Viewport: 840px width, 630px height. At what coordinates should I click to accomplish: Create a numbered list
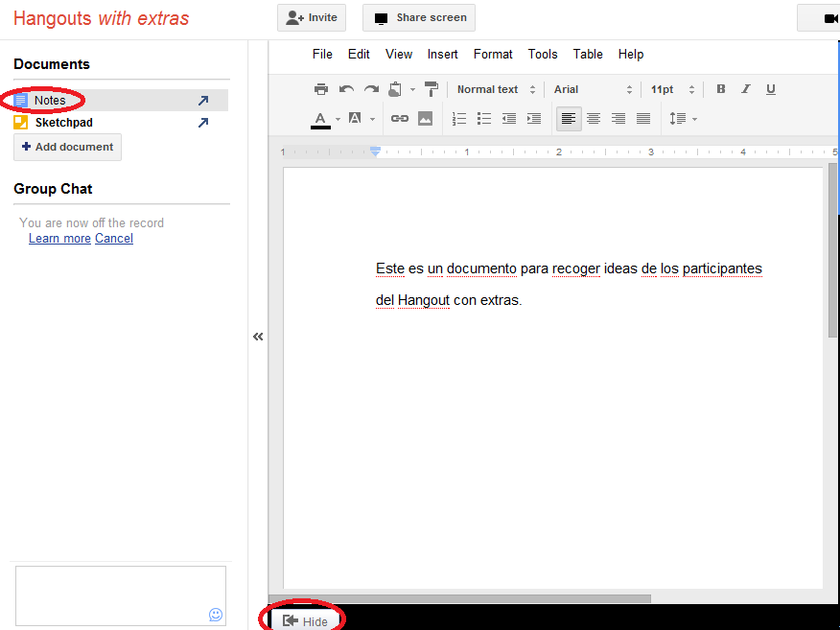point(459,119)
